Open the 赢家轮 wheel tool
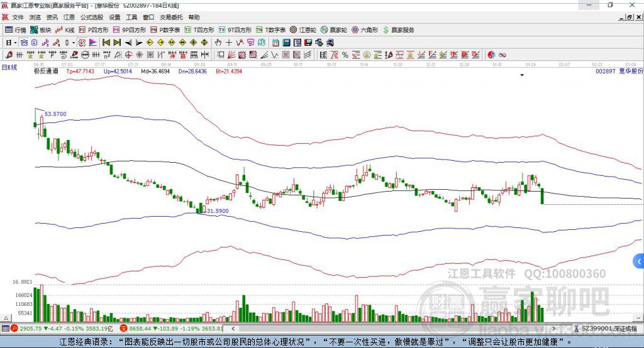Viewport: 644px width, 348px height. pyautogui.click(x=334, y=30)
